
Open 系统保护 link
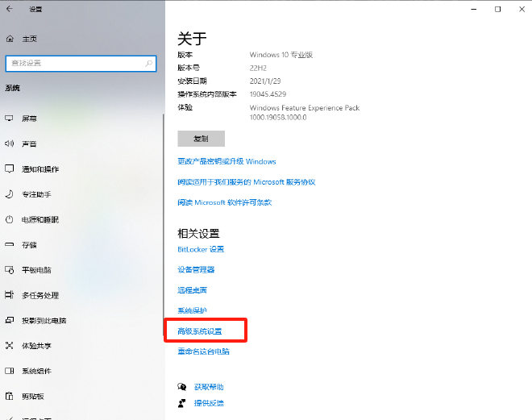(x=192, y=310)
